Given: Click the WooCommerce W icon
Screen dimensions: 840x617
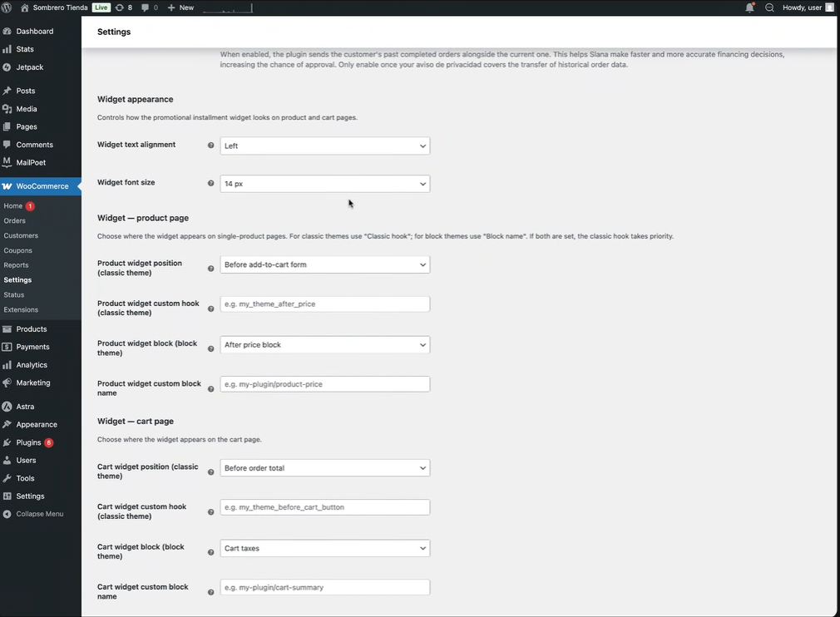Looking at the screenshot, I should pos(7,186).
